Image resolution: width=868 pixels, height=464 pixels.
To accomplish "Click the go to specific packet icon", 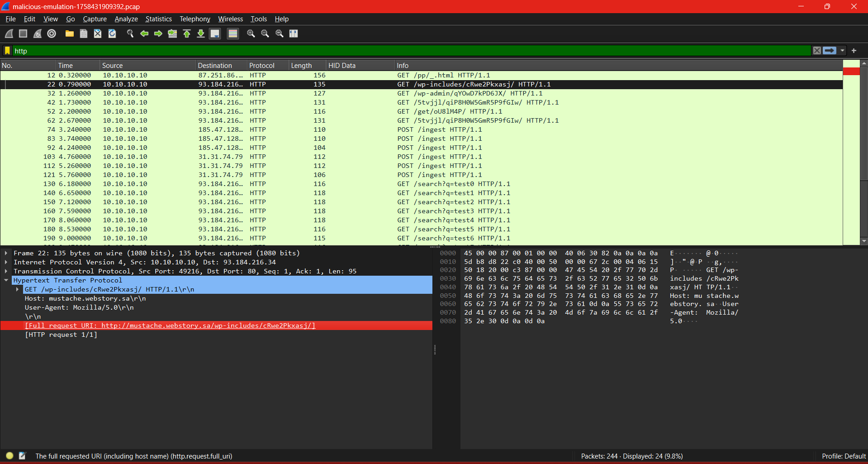I will (x=172, y=33).
